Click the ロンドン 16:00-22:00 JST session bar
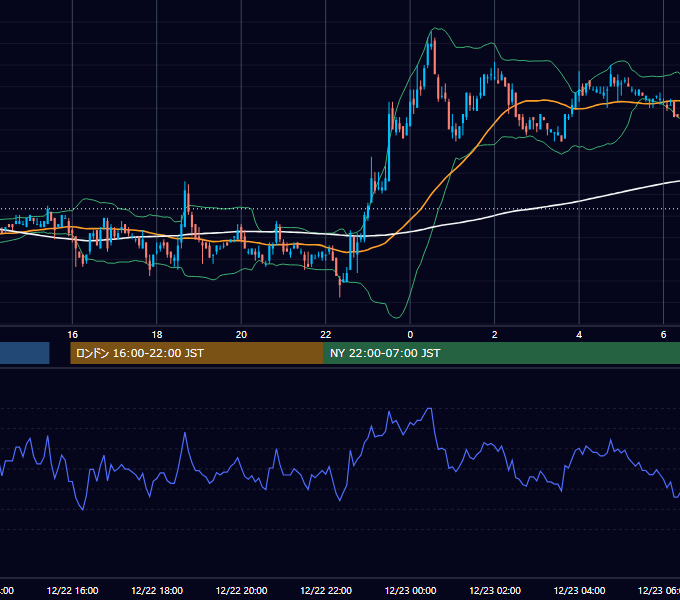Image resolution: width=680 pixels, height=600 pixels. coord(197,353)
